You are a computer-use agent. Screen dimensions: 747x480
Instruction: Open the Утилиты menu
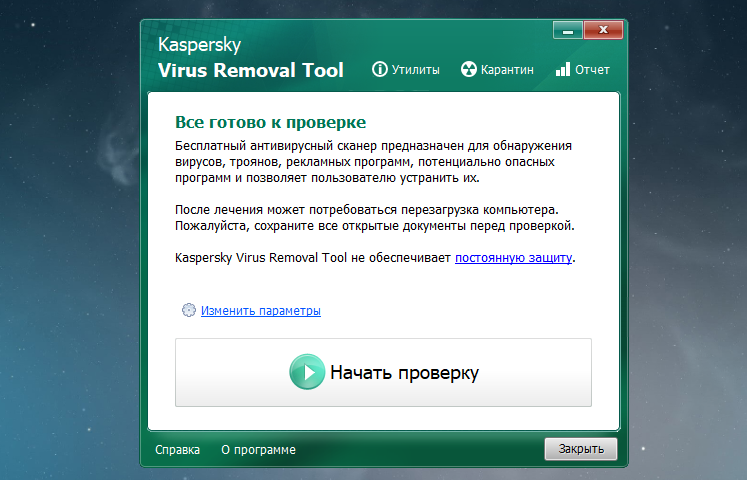[406, 70]
